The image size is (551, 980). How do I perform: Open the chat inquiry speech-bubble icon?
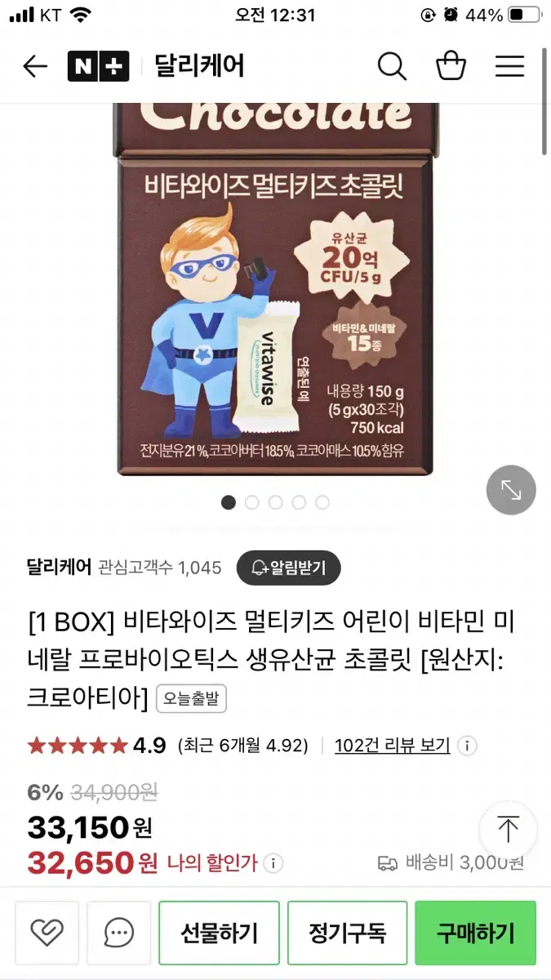pyautogui.click(x=119, y=932)
